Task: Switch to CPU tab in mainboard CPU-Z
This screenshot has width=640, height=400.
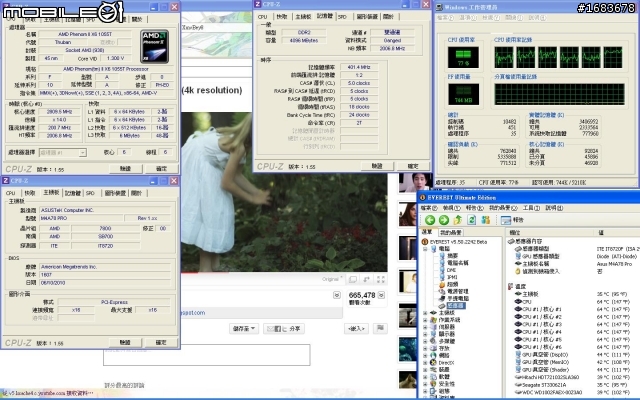Action: tap(11, 193)
